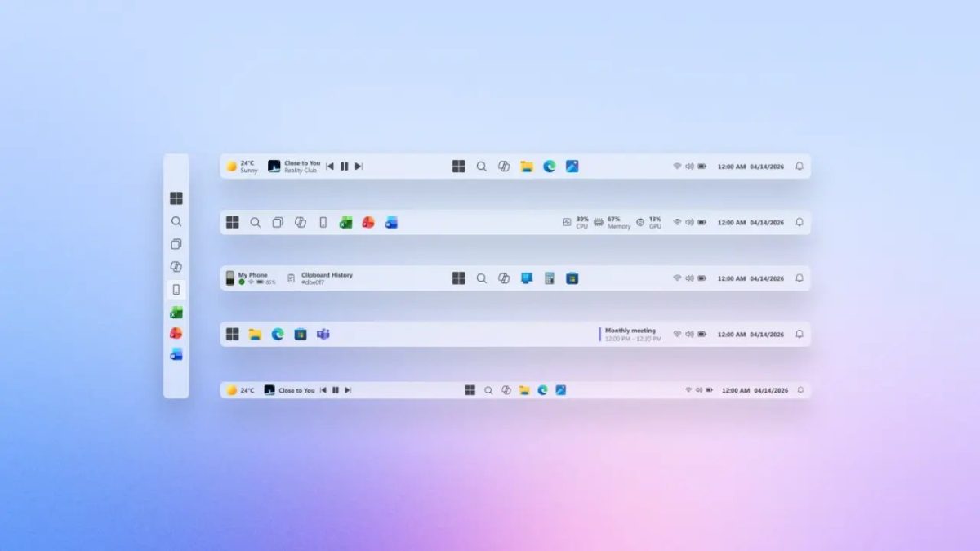Click Start on the CPU stats taskbar
This screenshot has height=551, width=980.
[x=233, y=222]
